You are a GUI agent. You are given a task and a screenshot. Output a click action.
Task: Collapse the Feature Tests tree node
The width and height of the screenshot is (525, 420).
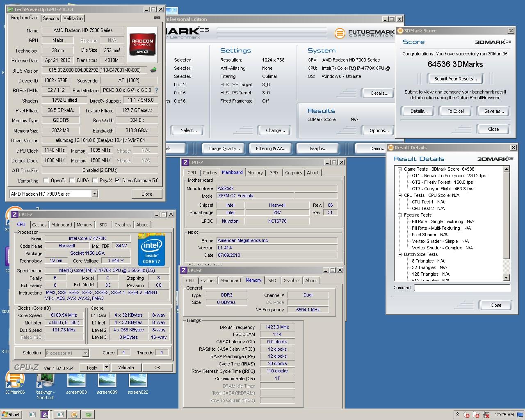[x=400, y=215]
